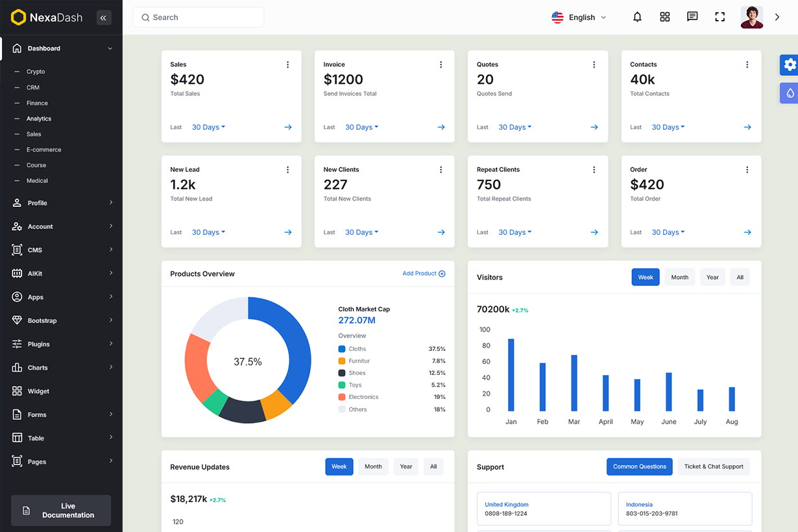The height and width of the screenshot is (532, 798).
Task: Open the English language dropdown
Action: tap(579, 18)
